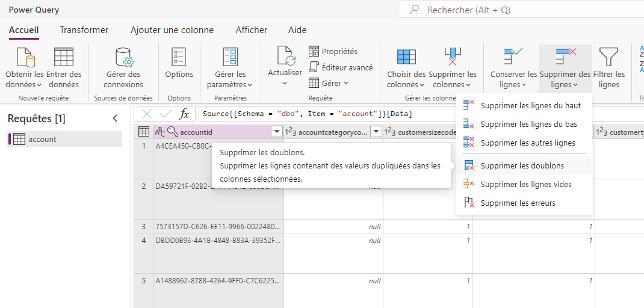Click Entrer des données icon
This screenshot has width=644, height=308.
click(x=64, y=57)
